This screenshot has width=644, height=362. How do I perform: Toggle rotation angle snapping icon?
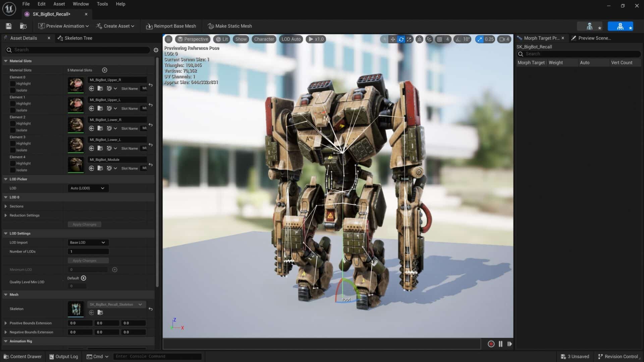pos(458,39)
